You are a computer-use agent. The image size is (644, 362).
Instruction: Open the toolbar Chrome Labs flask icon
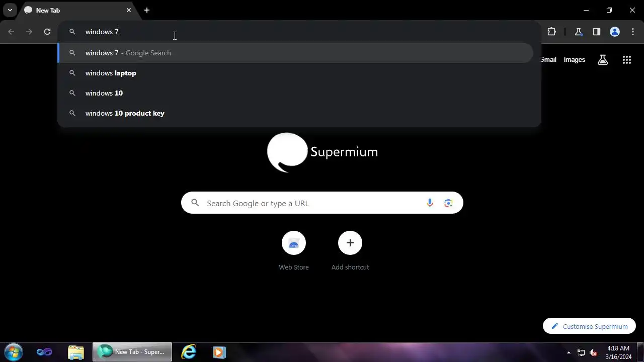point(579,32)
